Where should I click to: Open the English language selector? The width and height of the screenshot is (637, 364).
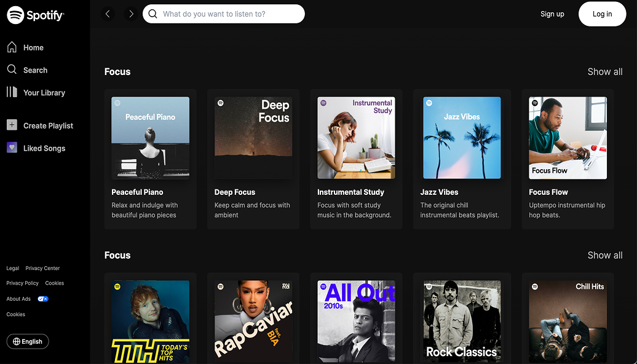(28, 341)
